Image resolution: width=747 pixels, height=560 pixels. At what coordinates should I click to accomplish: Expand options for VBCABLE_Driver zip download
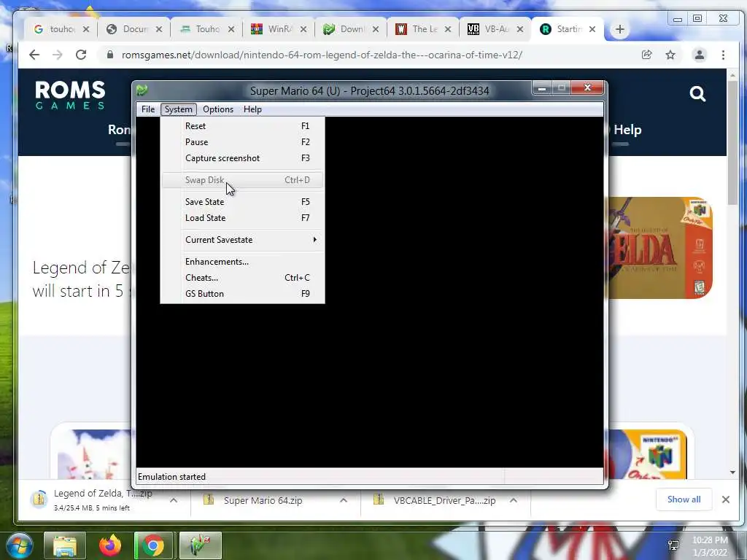point(514,500)
